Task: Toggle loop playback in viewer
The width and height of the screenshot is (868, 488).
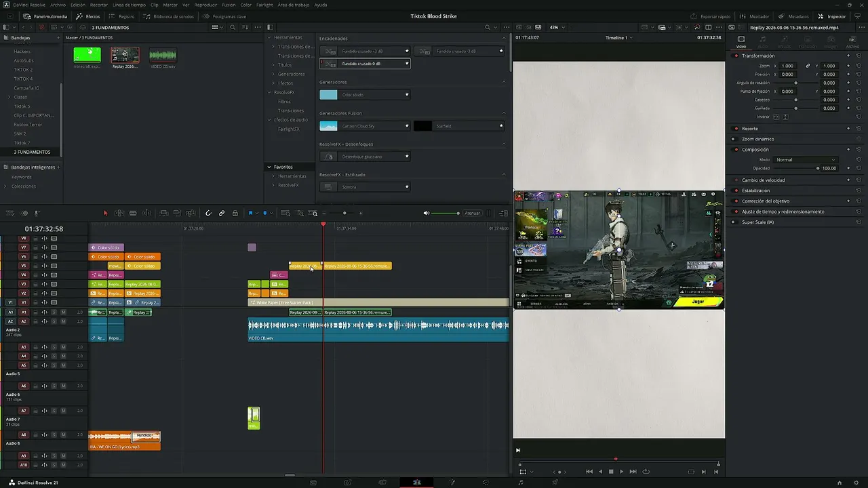Action: click(646, 472)
